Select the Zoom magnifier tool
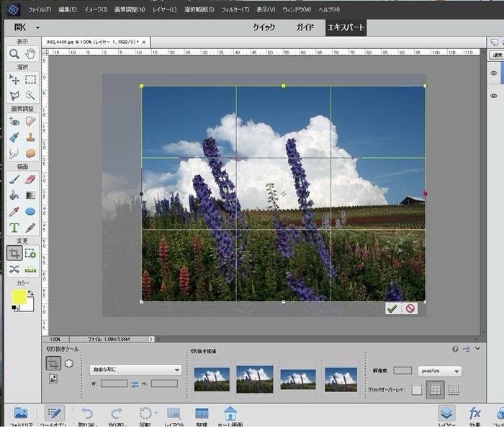Viewport: 504px width, 431px height. (14, 54)
